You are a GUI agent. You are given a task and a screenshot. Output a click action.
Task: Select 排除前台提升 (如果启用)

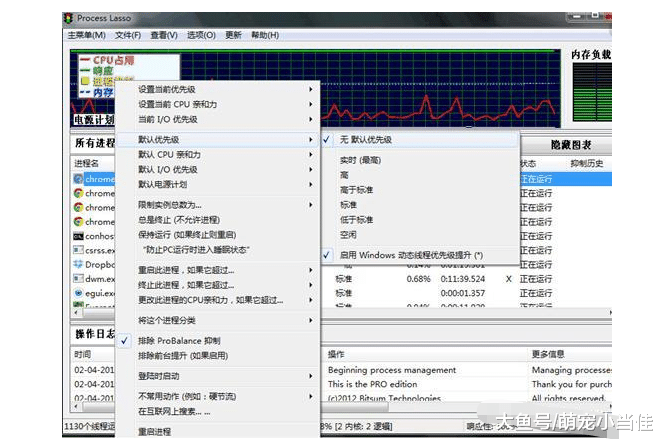pos(218,356)
